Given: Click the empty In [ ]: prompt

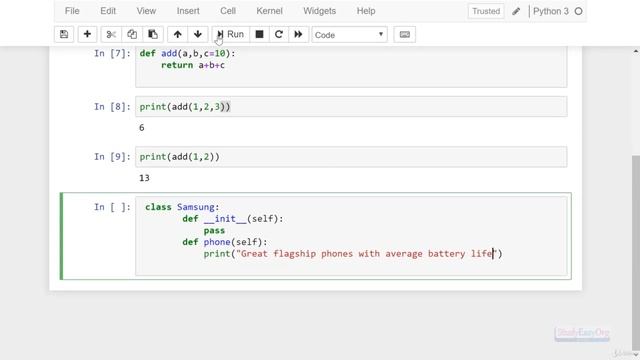Looking at the screenshot, I should click(112, 207).
